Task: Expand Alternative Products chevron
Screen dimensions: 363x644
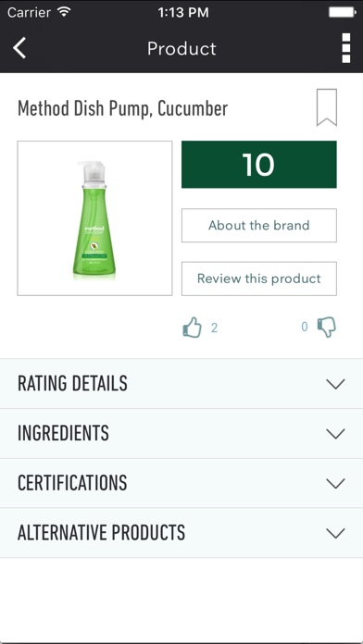Action: coord(335,533)
